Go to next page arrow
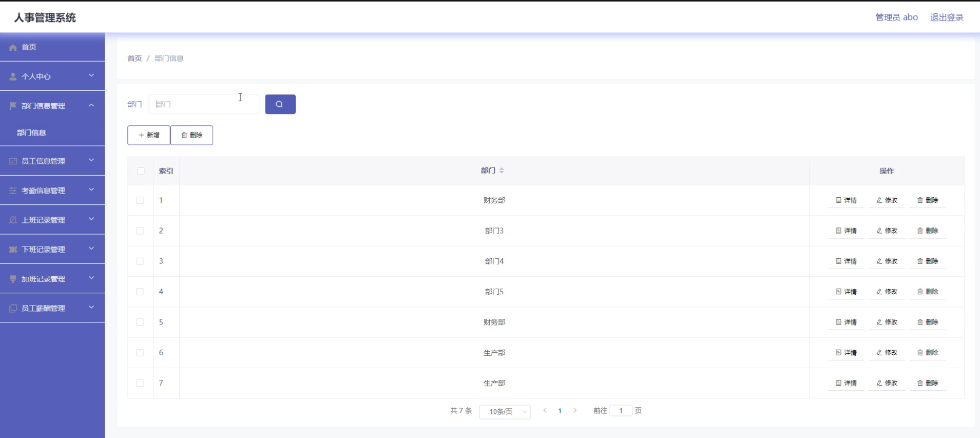This screenshot has height=438, width=980. pyautogui.click(x=575, y=411)
